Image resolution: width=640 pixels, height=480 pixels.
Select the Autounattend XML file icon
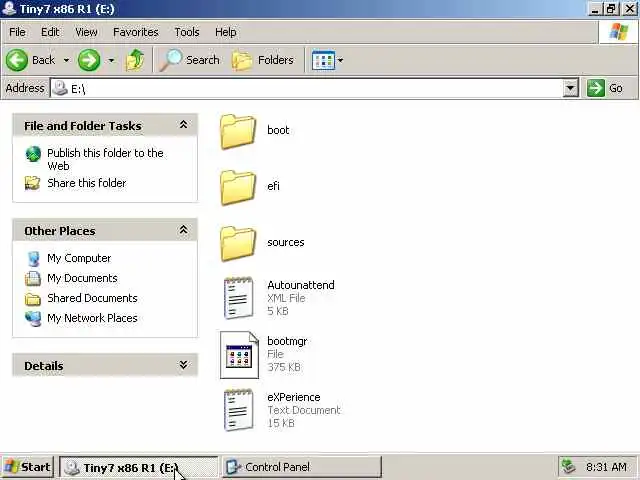click(239, 298)
